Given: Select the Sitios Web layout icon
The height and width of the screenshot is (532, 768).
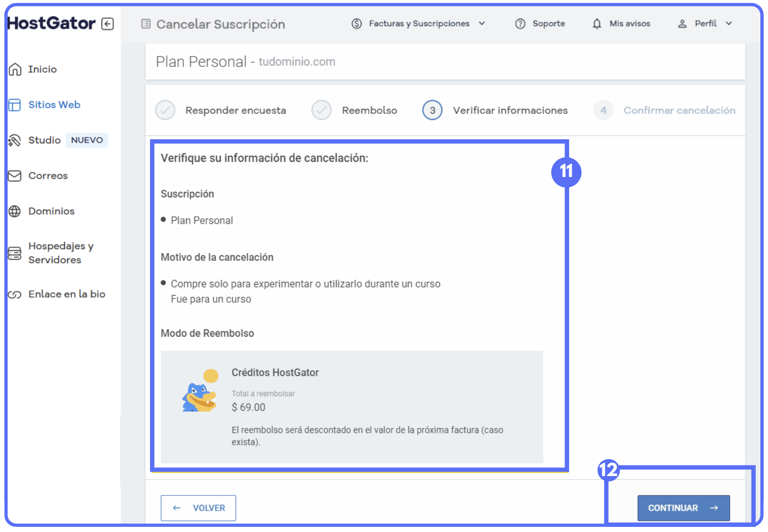Looking at the screenshot, I should [15, 105].
